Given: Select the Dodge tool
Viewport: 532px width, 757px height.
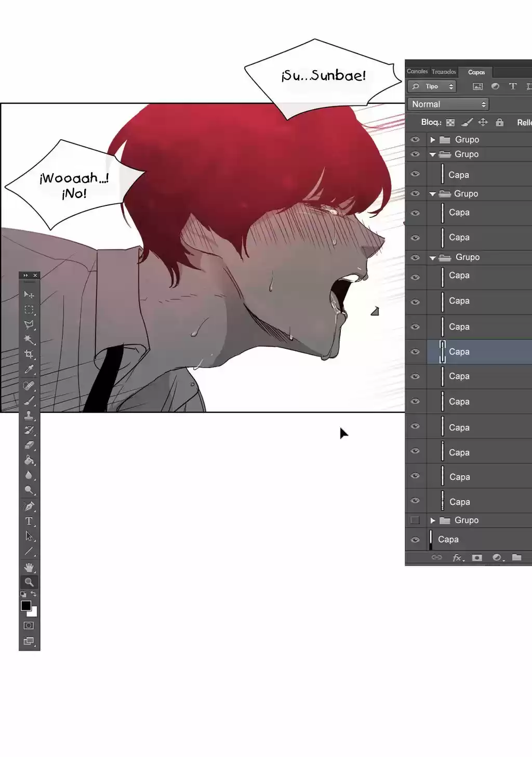Looking at the screenshot, I should click(29, 490).
